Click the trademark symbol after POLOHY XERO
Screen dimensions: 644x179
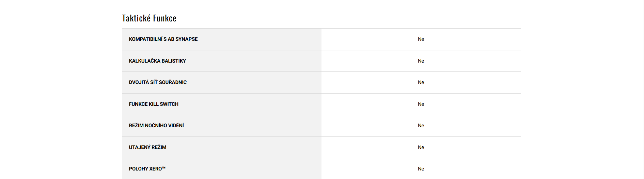click(164, 168)
